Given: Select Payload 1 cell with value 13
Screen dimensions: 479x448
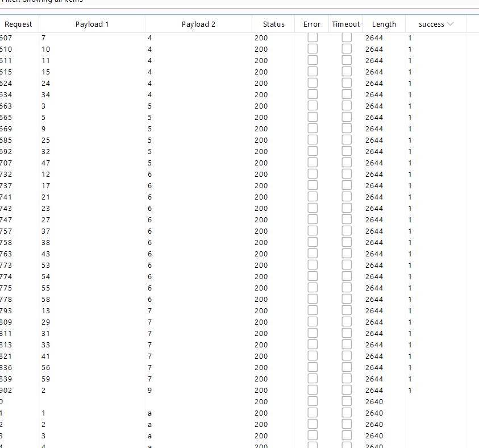Looking at the screenshot, I should pos(46,310).
